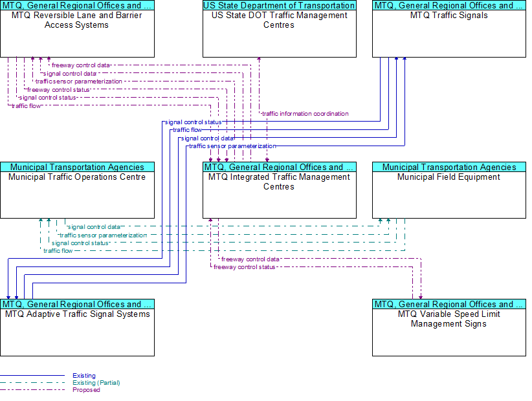Click the Existing legend label
532x401 pixels.
pyautogui.click(x=84, y=376)
